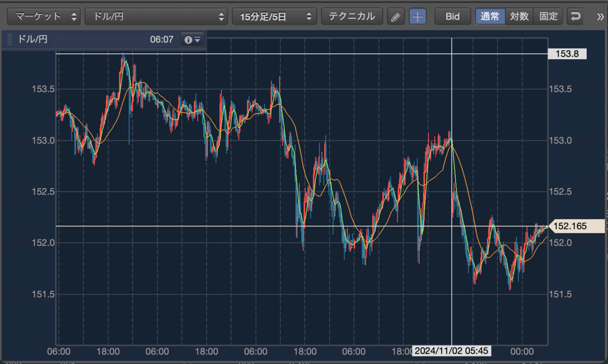Click the 06:07 time in panel header
608x364 pixels.
coord(162,39)
